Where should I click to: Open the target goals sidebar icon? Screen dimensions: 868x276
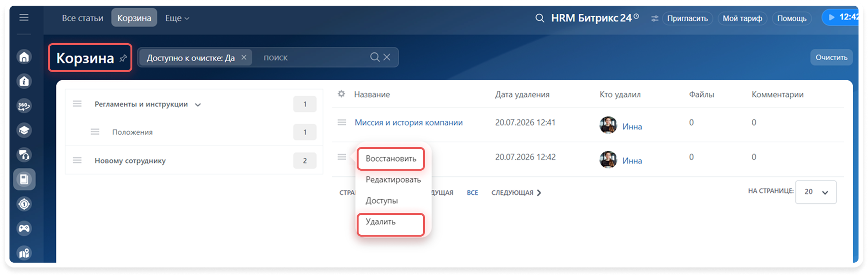point(24,204)
